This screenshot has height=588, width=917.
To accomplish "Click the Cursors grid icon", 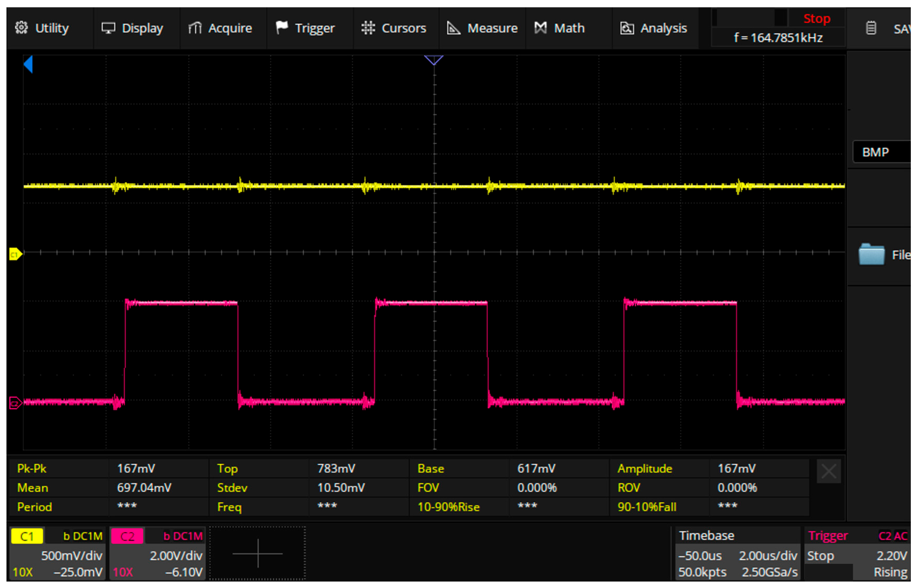I will 368,28.
